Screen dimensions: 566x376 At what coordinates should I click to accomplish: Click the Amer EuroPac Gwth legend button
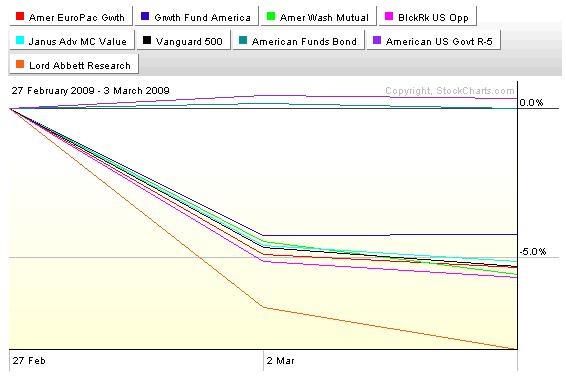(x=71, y=16)
